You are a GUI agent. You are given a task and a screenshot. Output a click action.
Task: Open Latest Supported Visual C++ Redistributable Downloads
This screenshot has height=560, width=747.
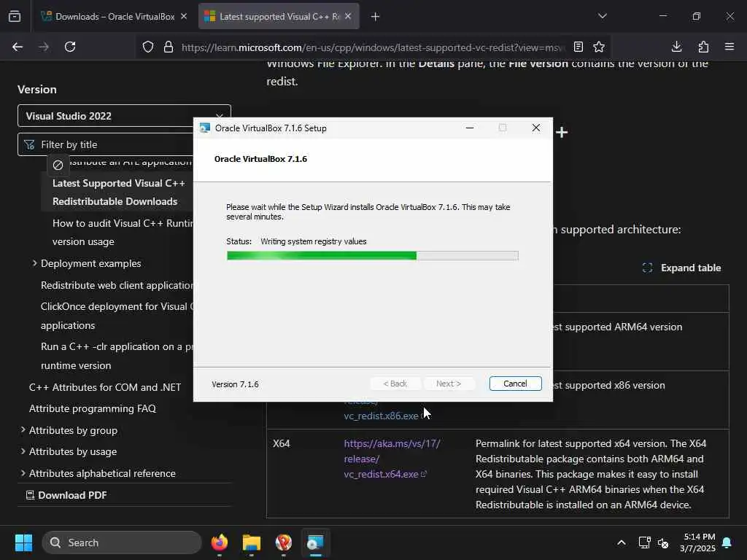coord(119,192)
